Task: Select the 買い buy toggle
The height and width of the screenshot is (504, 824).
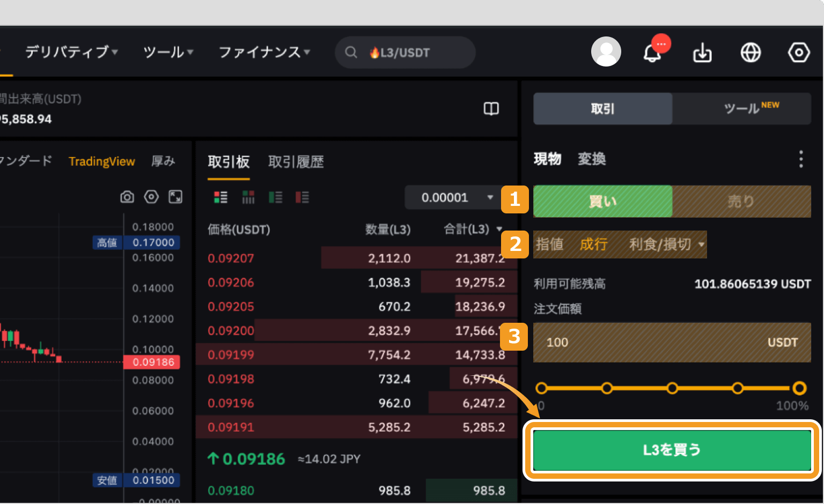Action: click(x=603, y=202)
